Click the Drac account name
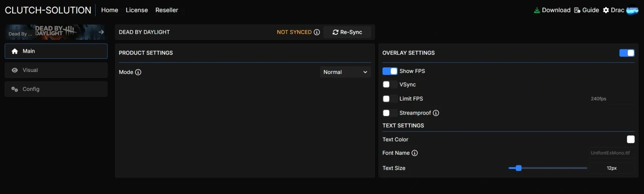This screenshot has height=194, width=644. [x=617, y=10]
